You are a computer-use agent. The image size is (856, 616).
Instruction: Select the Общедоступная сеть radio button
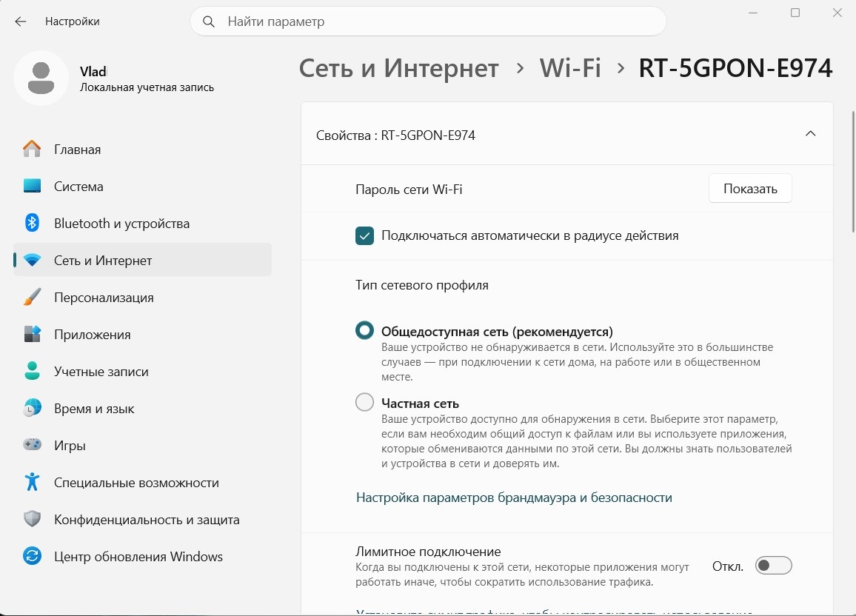pyautogui.click(x=364, y=331)
